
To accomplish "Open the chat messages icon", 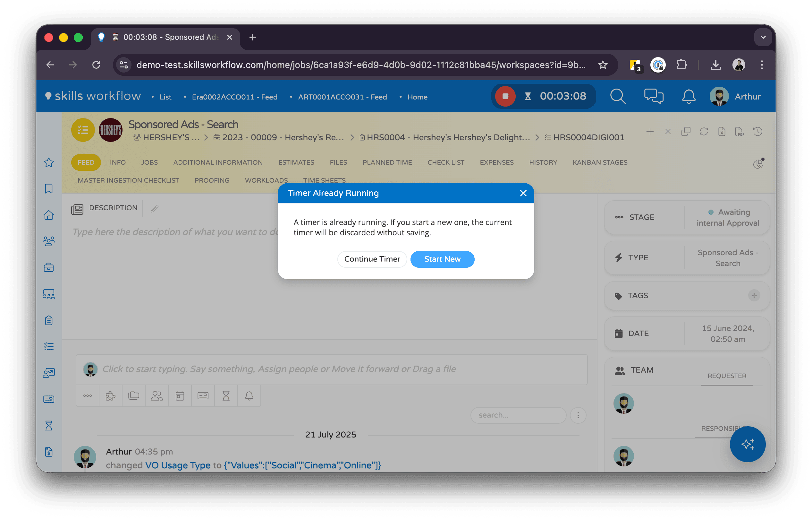I will 654,97.
